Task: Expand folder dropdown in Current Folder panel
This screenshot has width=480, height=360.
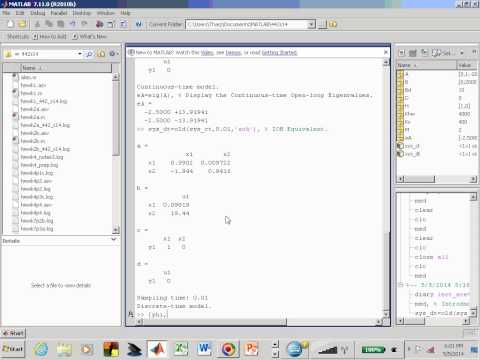Action: (80, 54)
